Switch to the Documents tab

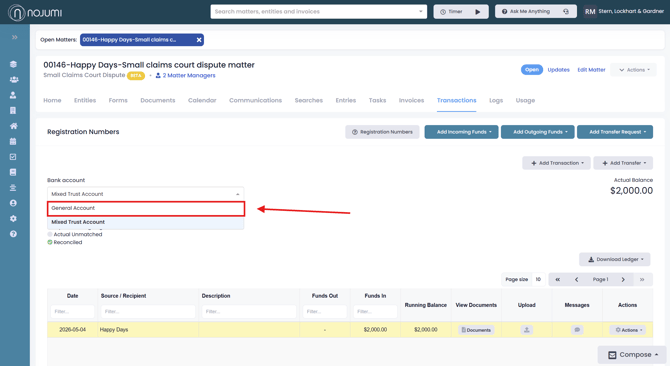point(158,100)
